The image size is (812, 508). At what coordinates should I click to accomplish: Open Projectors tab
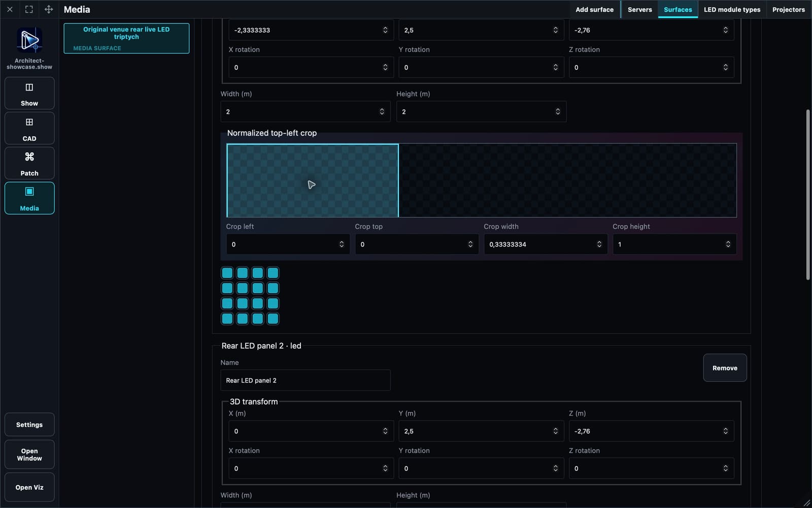click(x=789, y=9)
